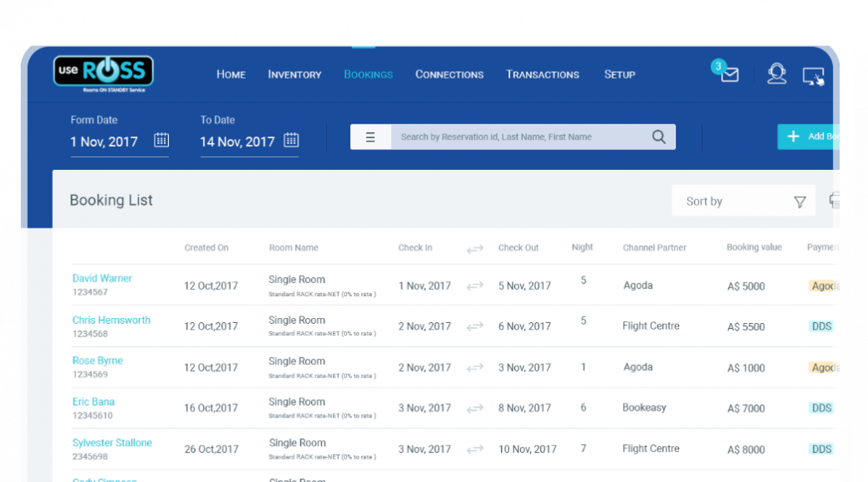Screen dimensions: 868x482
Task: Click the swap arrows in Rose Byrne row
Action: [x=475, y=367]
